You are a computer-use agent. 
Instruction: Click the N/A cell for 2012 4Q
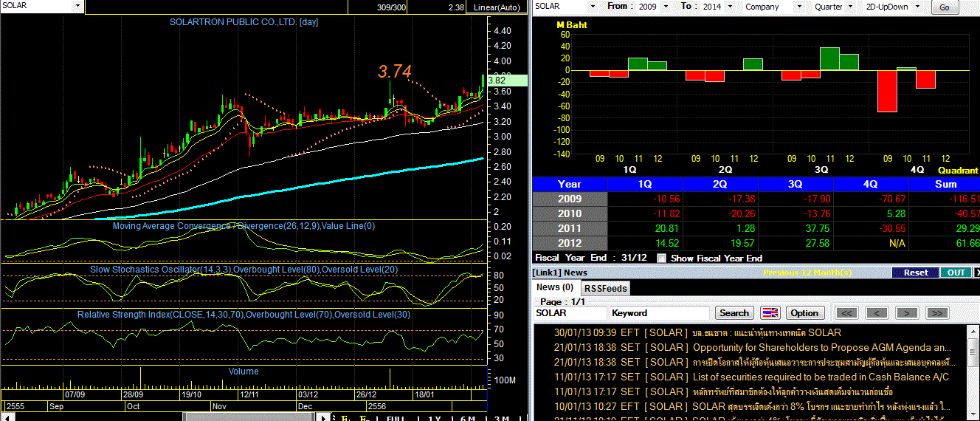pyautogui.click(x=871, y=243)
